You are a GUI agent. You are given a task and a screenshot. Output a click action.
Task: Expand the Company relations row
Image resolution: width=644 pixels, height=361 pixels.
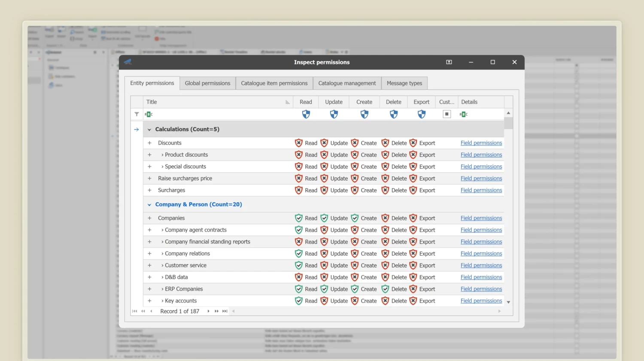pyautogui.click(x=149, y=254)
